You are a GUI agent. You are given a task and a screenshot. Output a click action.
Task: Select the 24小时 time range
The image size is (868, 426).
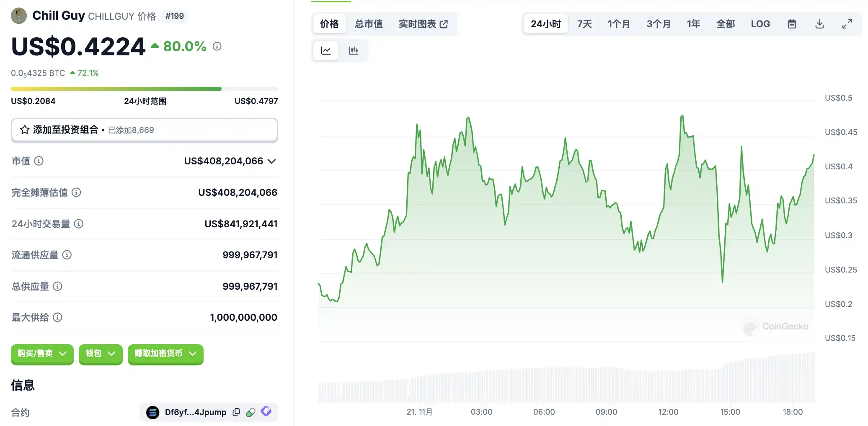pyautogui.click(x=546, y=24)
